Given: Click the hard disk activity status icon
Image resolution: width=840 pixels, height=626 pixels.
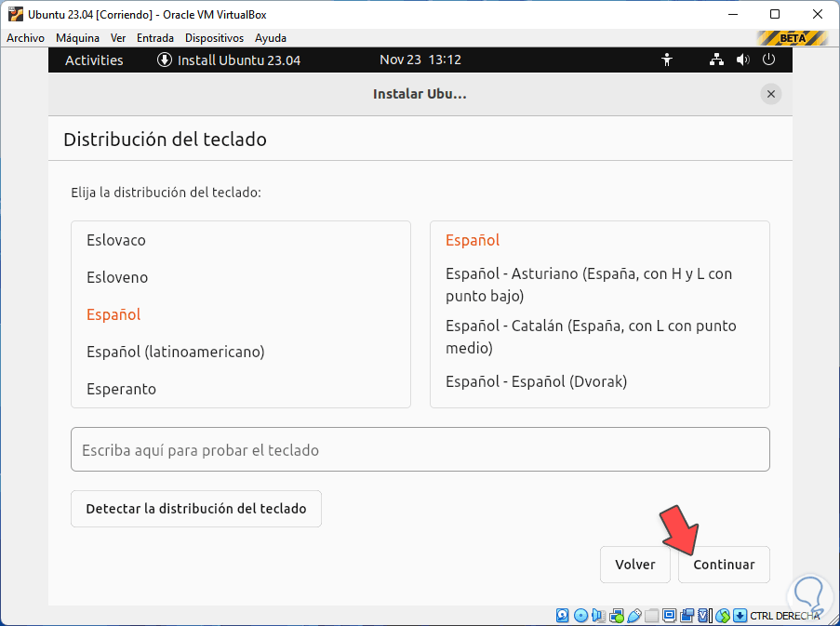Looking at the screenshot, I should (x=562, y=615).
